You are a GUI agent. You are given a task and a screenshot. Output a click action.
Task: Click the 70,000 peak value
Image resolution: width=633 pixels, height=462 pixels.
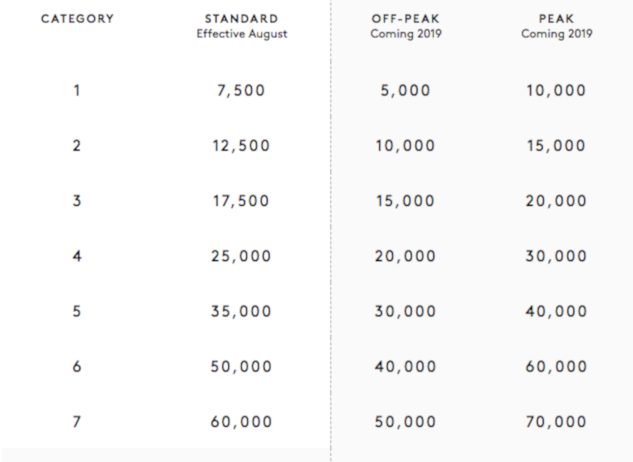(x=556, y=422)
